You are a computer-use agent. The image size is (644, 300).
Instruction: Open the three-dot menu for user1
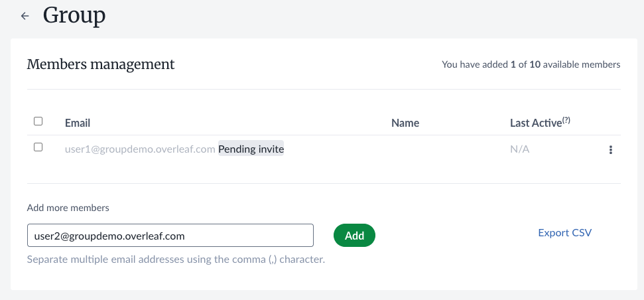[610, 150]
